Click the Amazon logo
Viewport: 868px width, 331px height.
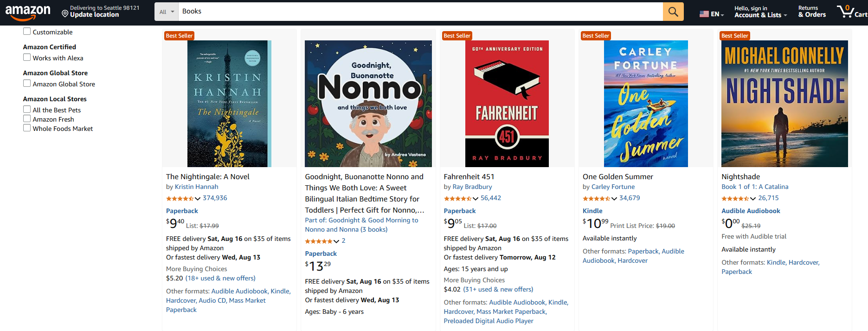28,12
